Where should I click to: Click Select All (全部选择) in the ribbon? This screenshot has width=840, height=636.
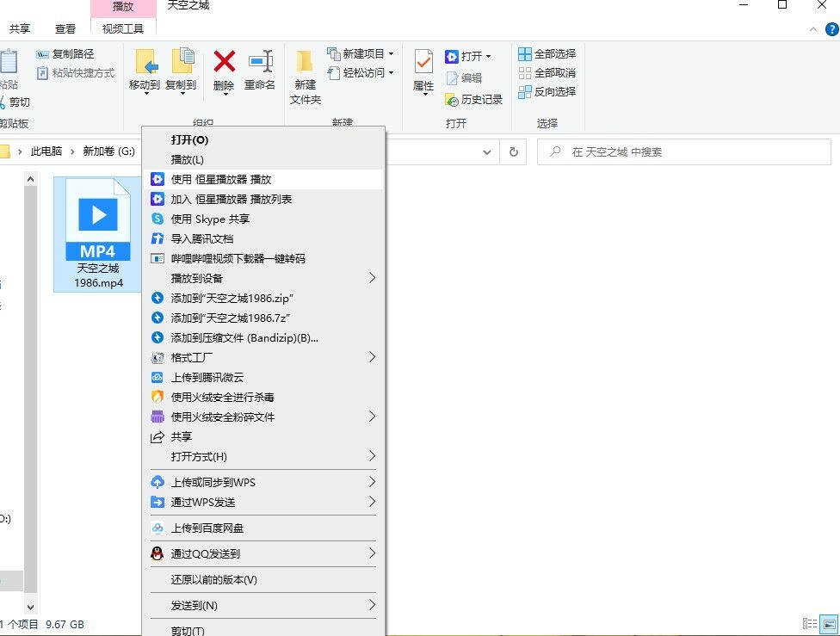point(547,54)
